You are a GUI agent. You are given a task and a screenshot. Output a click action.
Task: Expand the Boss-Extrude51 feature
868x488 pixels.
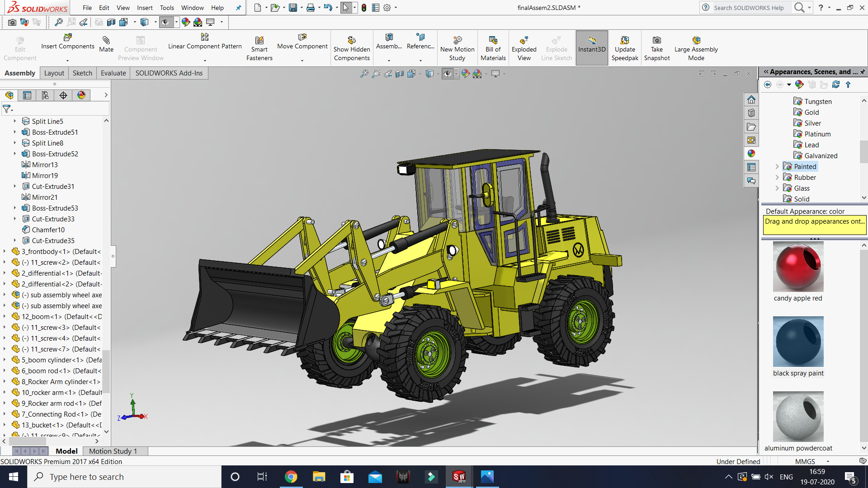[15, 132]
